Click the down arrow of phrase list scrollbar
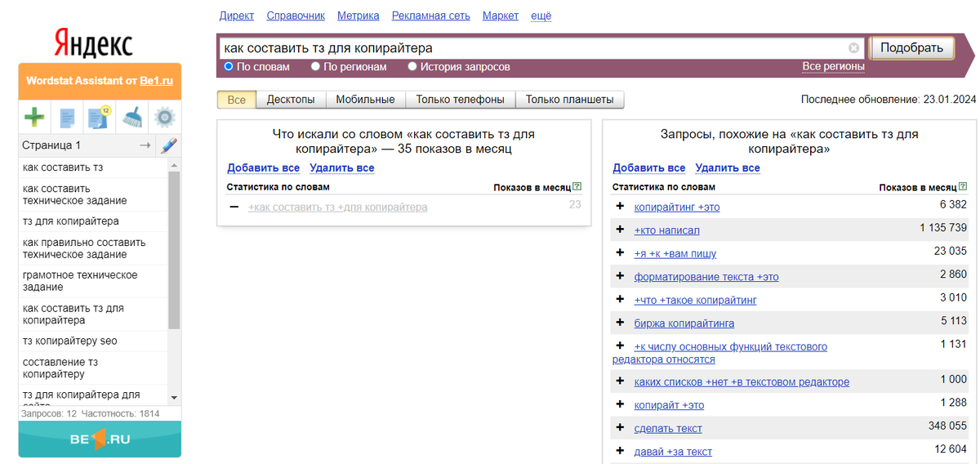Viewport: 980px width, 464px height. pyautogui.click(x=173, y=398)
